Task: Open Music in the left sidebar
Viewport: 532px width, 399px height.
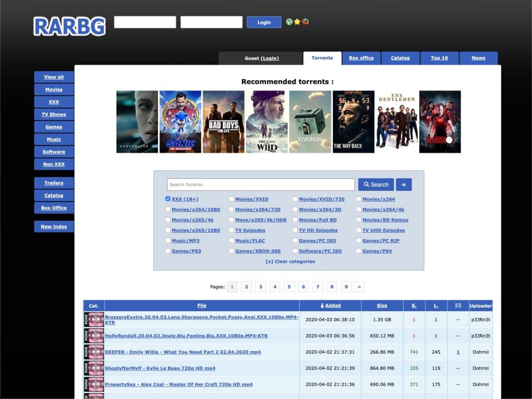Action: 54,139
